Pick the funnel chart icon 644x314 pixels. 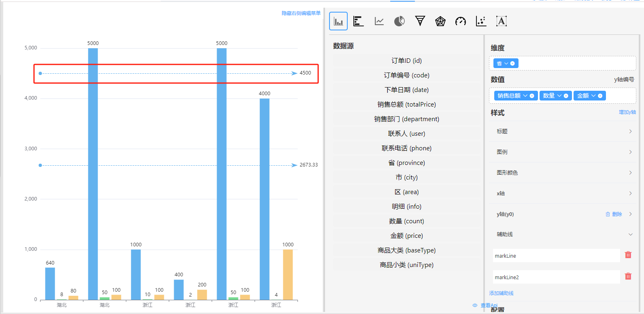[x=420, y=21]
